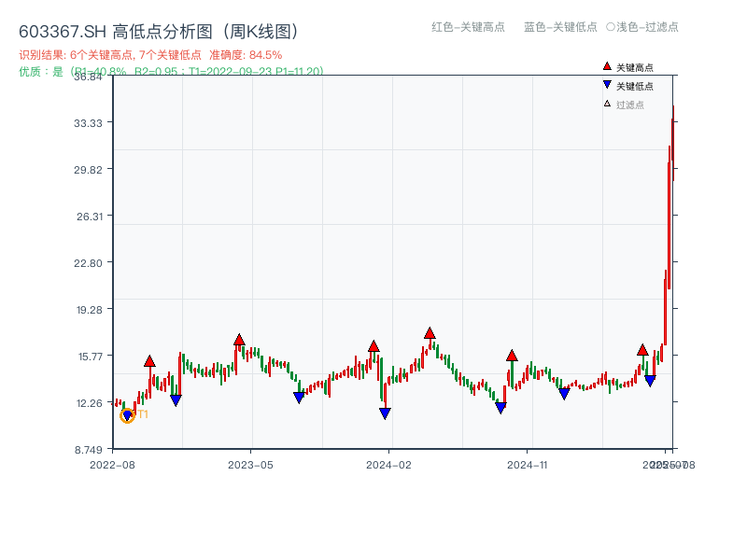The height and width of the screenshot is (560, 747).
Task: Click the x-axis label 2022-08
Action: click(112, 465)
